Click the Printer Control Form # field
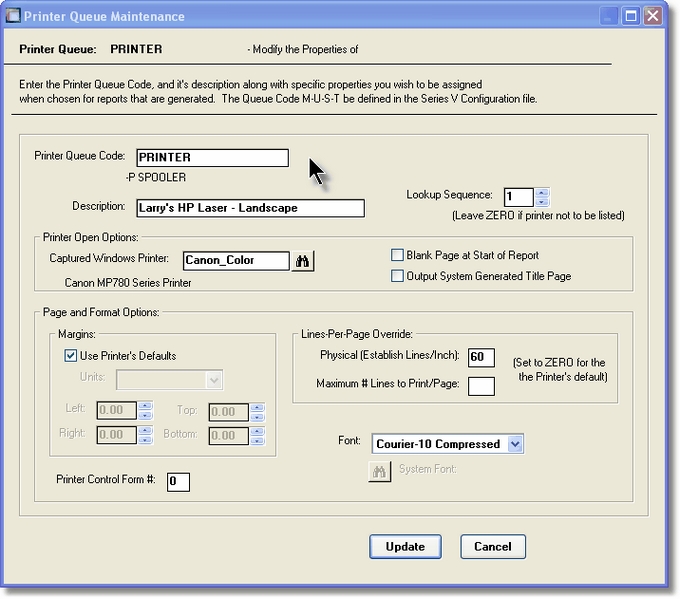Image resolution: width=680 pixels, height=599 pixels. tap(178, 481)
